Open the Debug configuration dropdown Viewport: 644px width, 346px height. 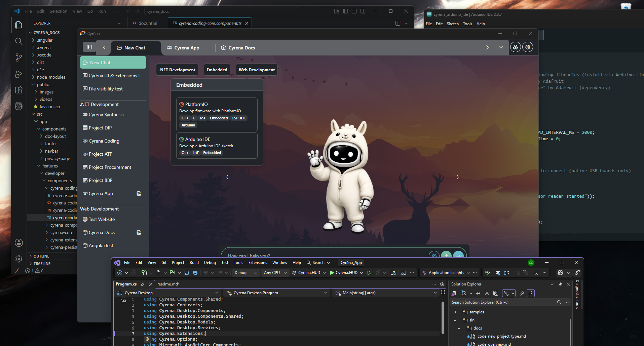(x=245, y=273)
